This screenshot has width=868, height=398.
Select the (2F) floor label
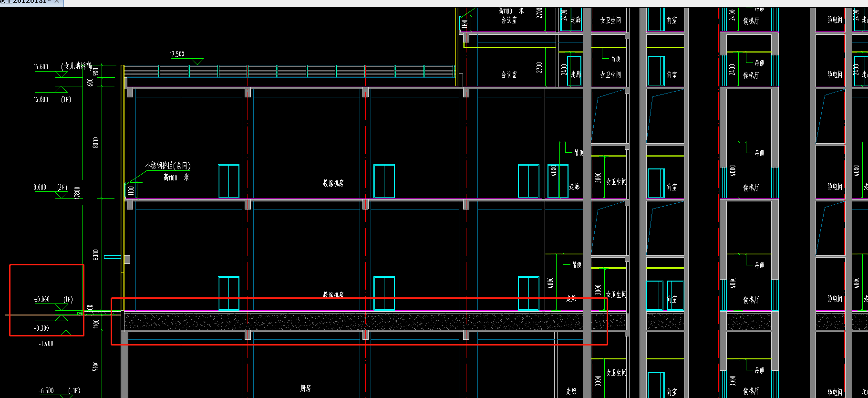coord(62,188)
